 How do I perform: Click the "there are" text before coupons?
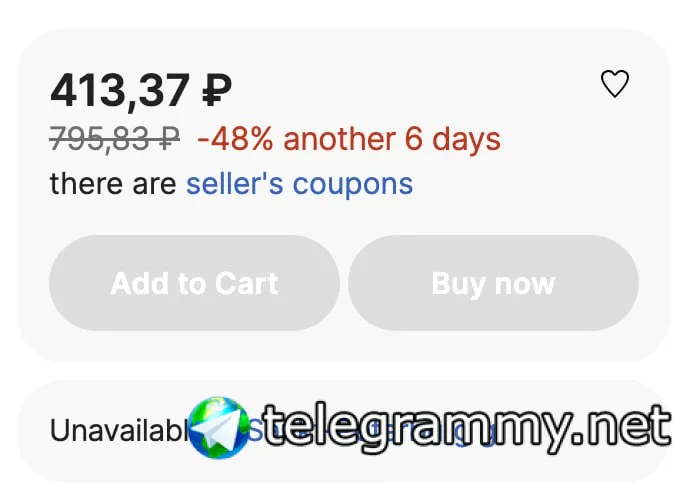pyautogui.click(x=114, y=184)
